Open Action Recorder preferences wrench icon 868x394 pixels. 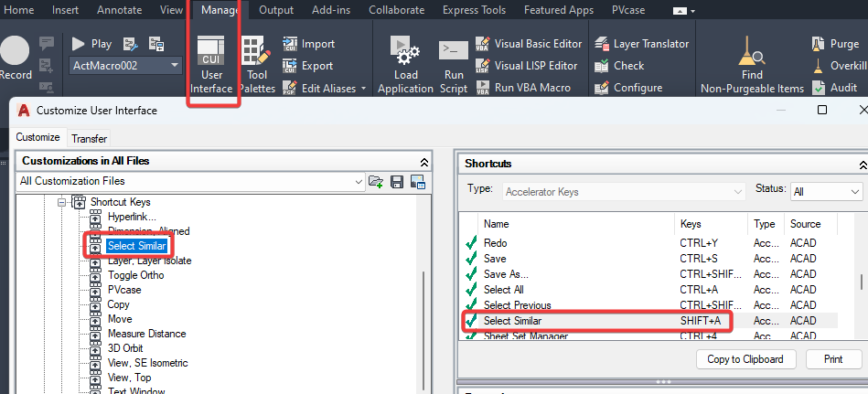[131, 44]
